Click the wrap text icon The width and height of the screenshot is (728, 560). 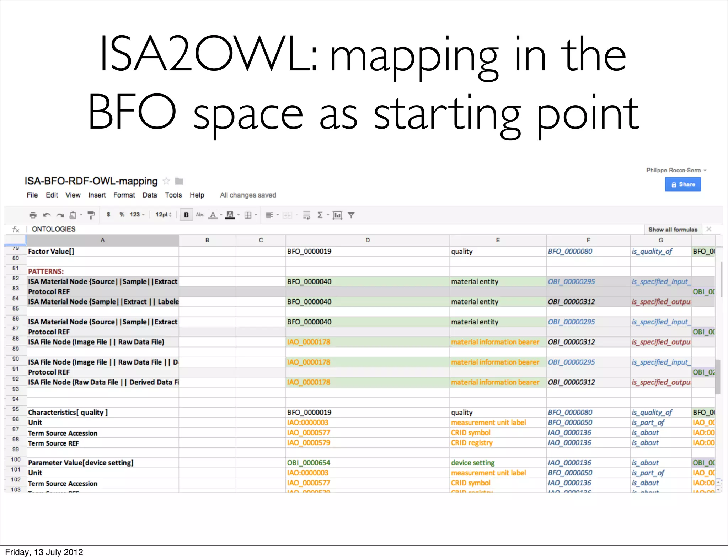(x=306, y=215)
